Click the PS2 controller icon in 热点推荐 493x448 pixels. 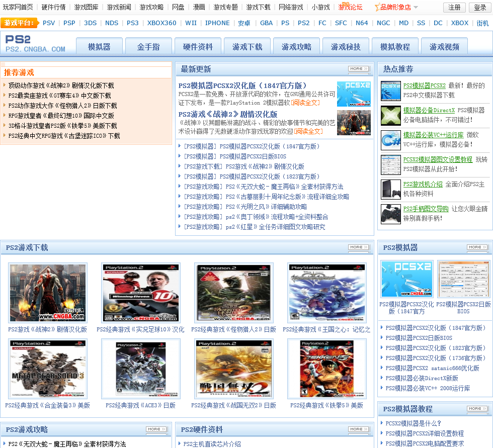coord(390,214)
